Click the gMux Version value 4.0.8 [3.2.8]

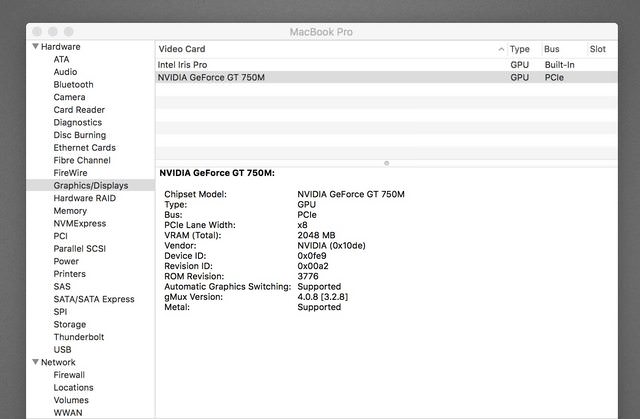(x=322, y=297)
